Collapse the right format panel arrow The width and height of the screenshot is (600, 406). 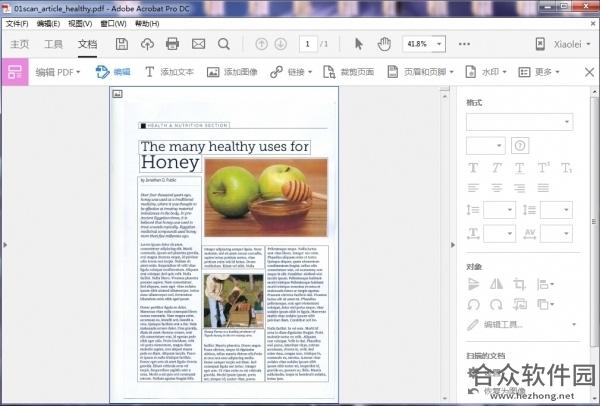coord(453,245)
